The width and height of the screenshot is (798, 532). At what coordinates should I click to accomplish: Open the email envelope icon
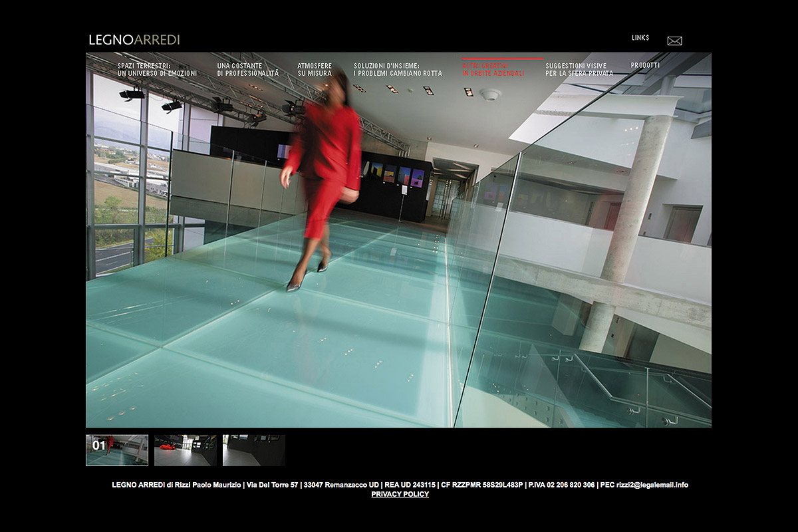coord(674,41)
